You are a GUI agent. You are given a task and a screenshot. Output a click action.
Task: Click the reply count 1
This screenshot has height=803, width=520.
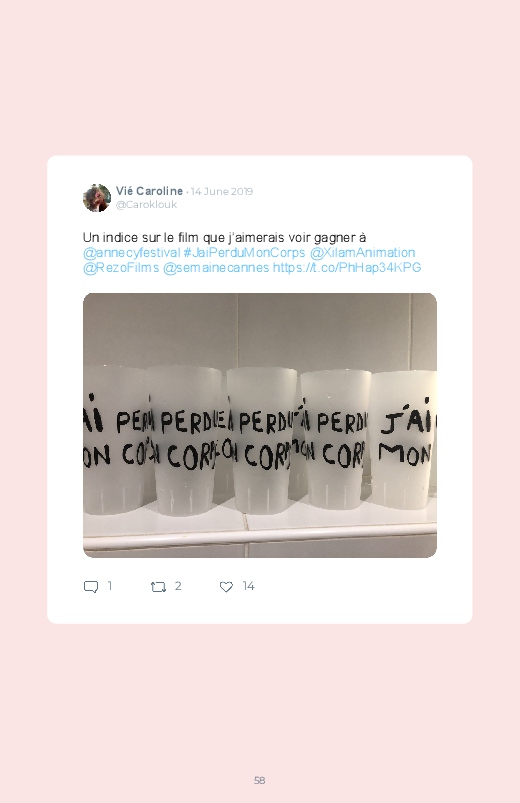tap(110, 586)
